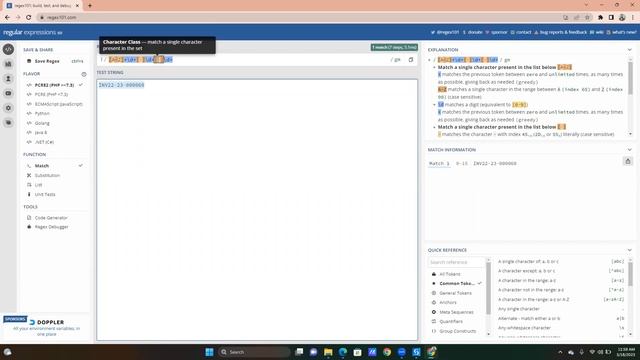Show hidden system tray icons
This screenshot has width=640, height=360.
(x=560, y=352)
